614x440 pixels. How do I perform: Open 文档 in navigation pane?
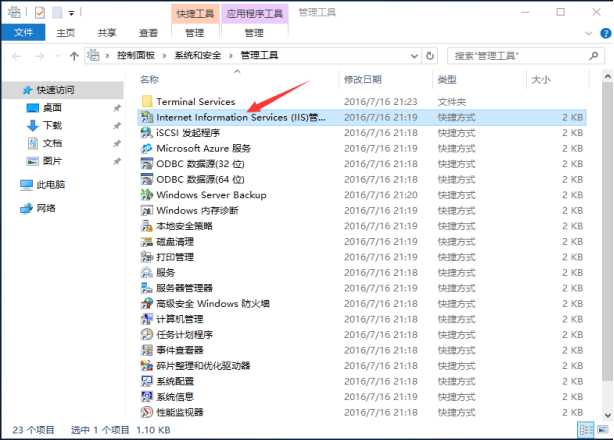pyautogui.click(x=52, y=143)
